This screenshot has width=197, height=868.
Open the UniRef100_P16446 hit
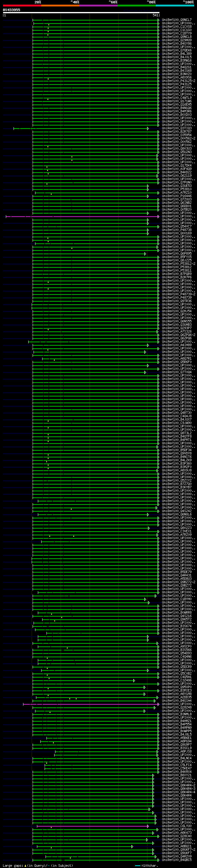pos(176,196)
